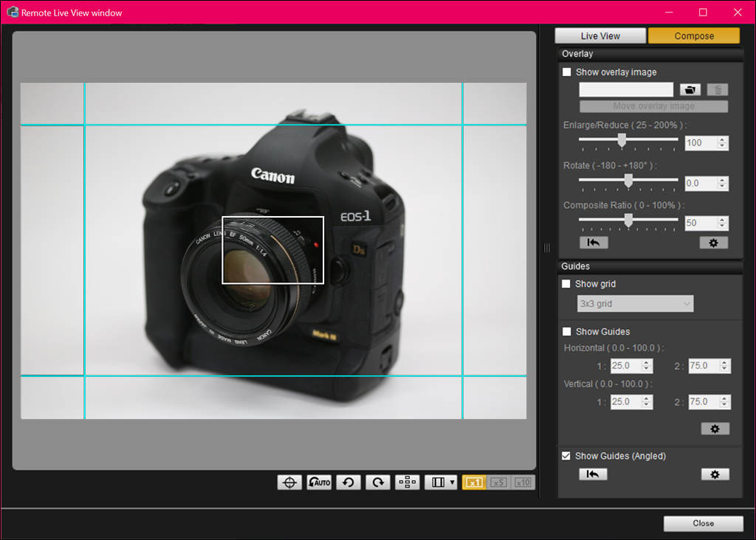Click Horizontal guide 2 spinner arrows
This screenshot has height=540, width=756.
[725, 366]
